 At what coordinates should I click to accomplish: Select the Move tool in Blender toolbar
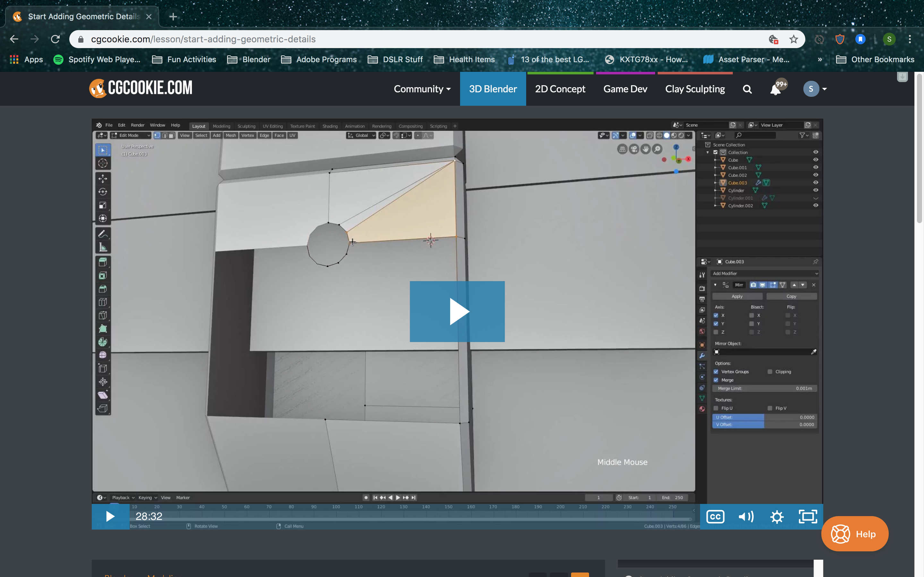pos(103,178)
